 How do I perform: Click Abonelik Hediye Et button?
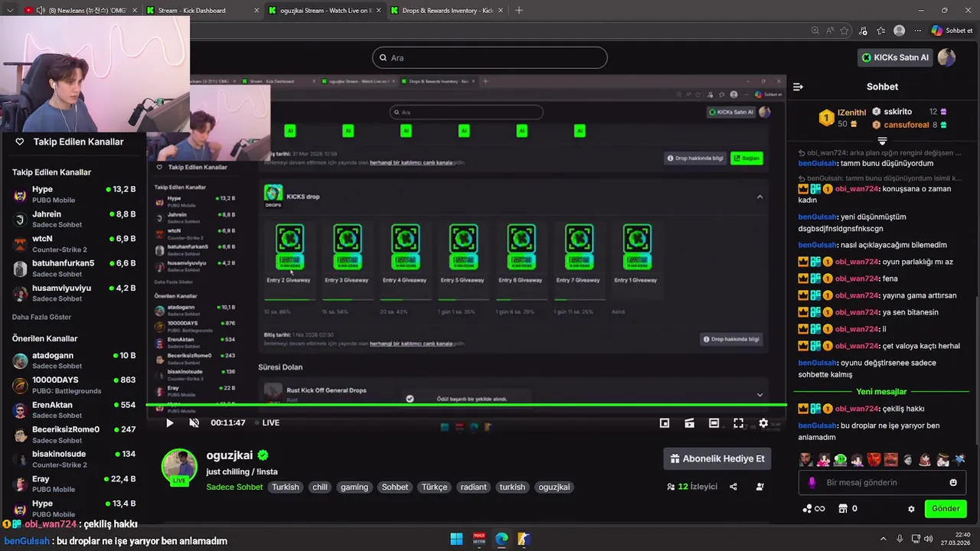click(717, 458)
